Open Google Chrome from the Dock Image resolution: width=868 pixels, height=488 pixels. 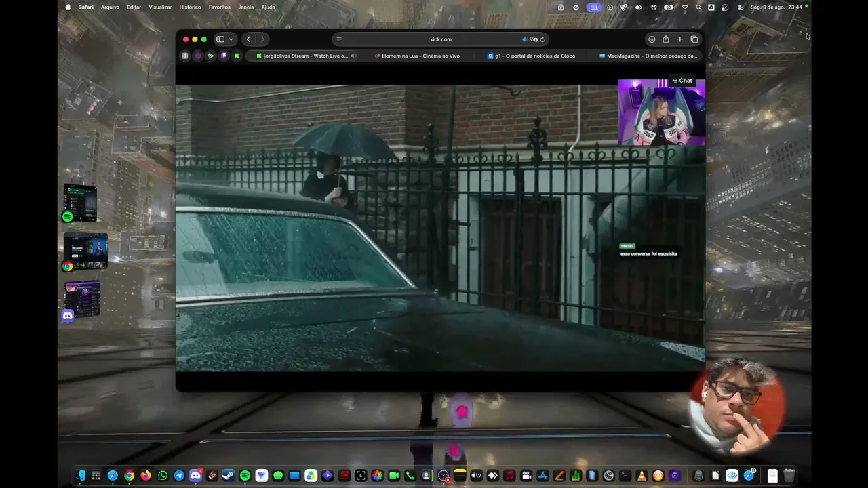(x=130, y=476)
